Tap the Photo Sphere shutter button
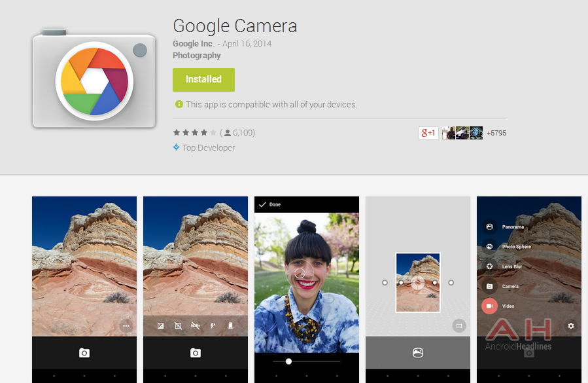The width and height of the screenshot is (588, 383). pos(417,352)
